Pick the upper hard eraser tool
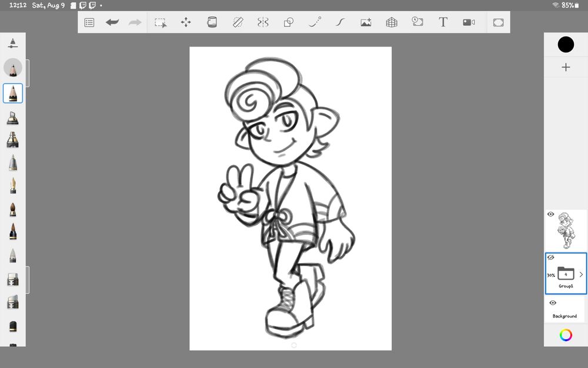 coord(13,279)
